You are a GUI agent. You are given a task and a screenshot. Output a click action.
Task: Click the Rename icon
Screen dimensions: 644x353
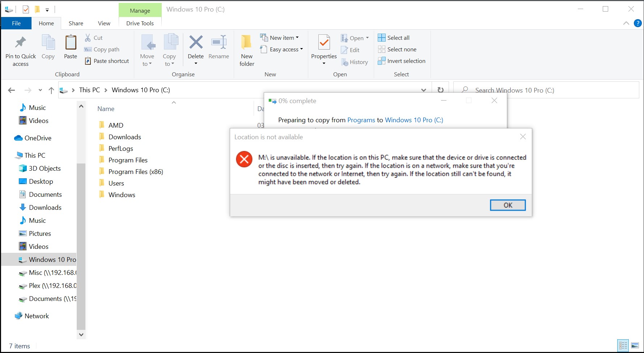click(x=219, y=42)
